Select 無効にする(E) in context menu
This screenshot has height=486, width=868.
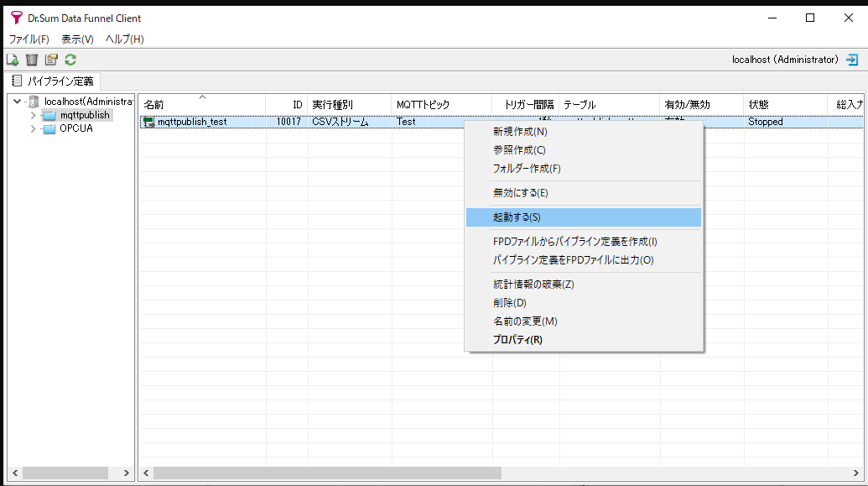(584, 193)
